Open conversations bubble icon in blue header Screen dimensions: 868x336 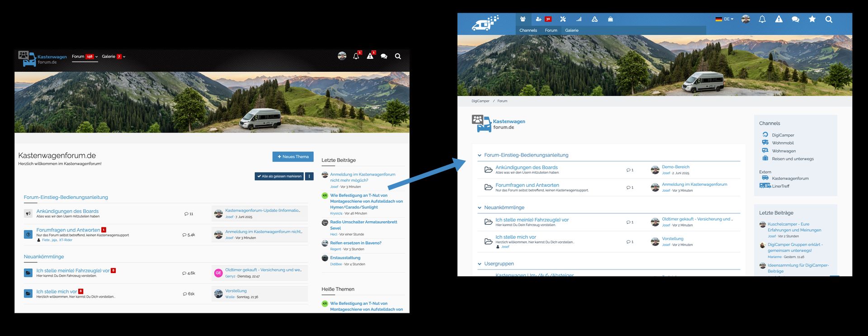tap(795, 19)
